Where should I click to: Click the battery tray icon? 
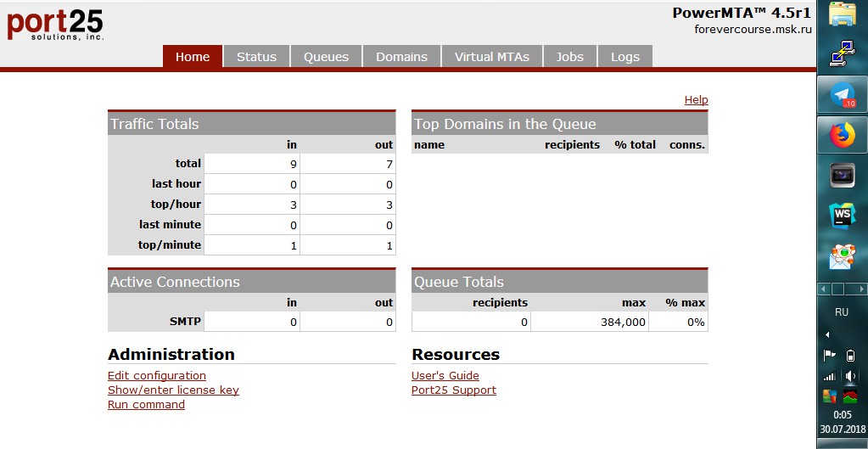(x=851, y=356)
